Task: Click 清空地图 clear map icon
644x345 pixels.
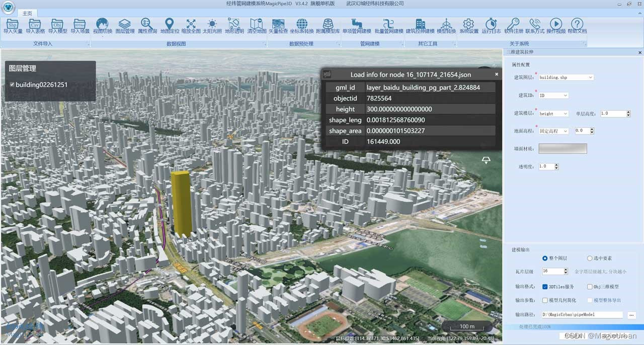Action: (x=258, y=24)
